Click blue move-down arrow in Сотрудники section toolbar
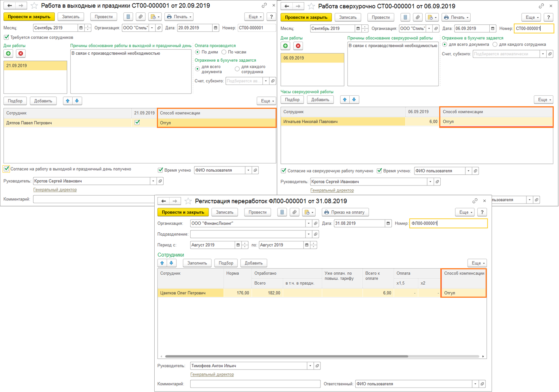Image resolution: width=559 pixels, height=392 pixels. pos(171,263)
